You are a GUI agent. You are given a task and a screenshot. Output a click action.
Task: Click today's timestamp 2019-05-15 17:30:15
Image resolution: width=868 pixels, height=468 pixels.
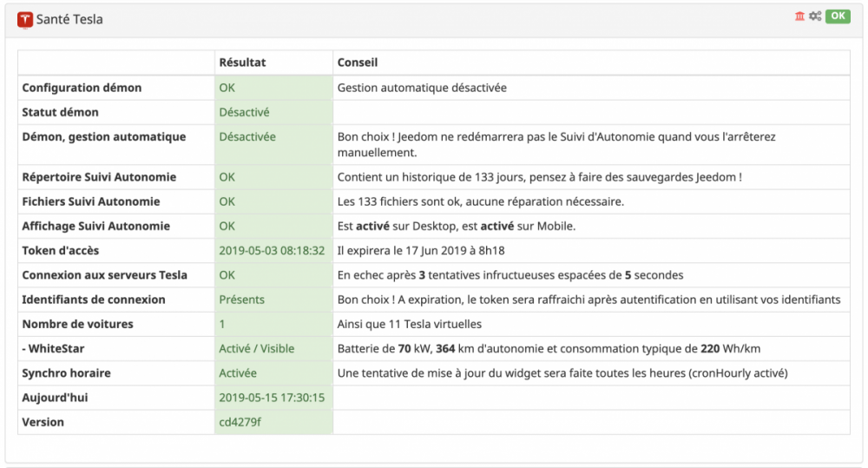pos(272,397)
